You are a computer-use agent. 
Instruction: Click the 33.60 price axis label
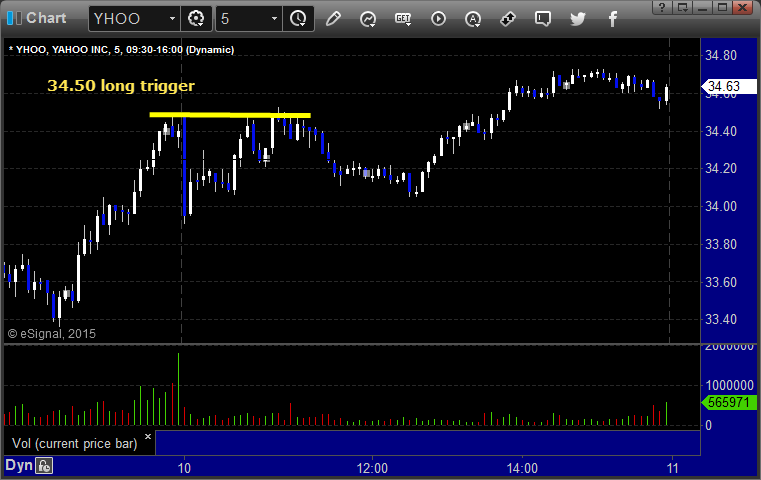tap(721, 282)
